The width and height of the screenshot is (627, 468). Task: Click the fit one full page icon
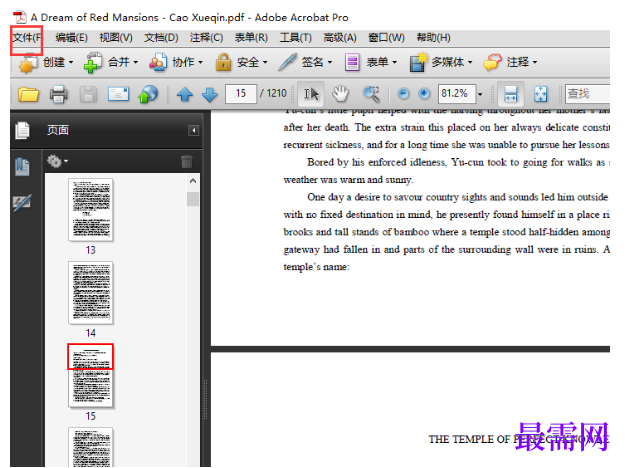coord(540,94)
